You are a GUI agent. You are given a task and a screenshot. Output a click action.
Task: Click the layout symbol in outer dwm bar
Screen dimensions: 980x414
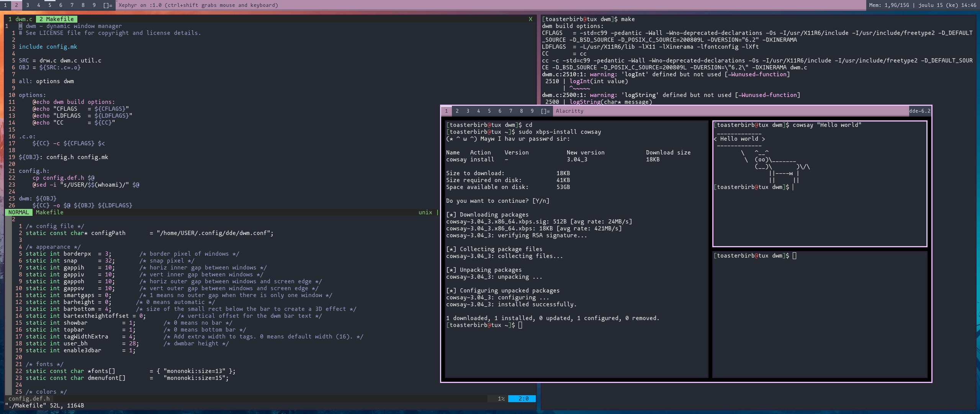point(108,5)
